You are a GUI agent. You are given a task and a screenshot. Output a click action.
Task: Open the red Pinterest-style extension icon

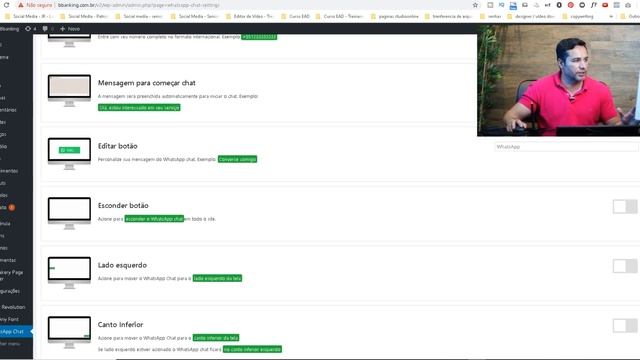coord(571,5)
